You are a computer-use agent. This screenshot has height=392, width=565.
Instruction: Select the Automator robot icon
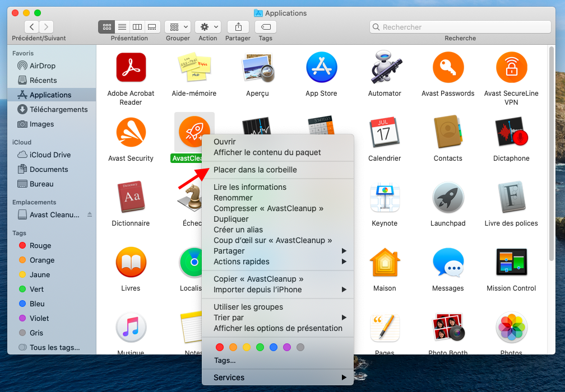(385, 67)
